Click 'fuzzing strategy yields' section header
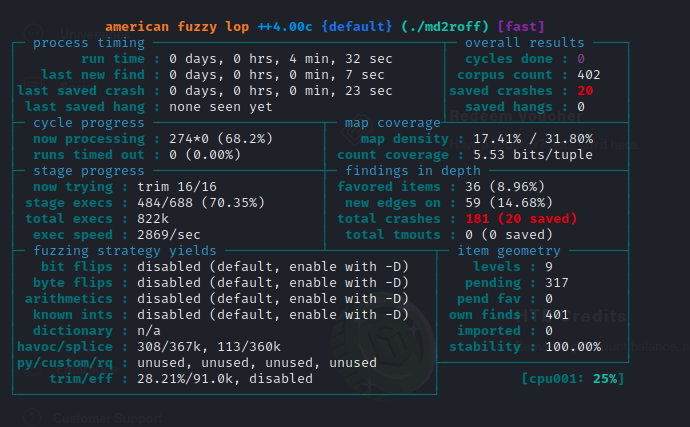The height and width of the screenshot is (427, 690). pos(125,251)
